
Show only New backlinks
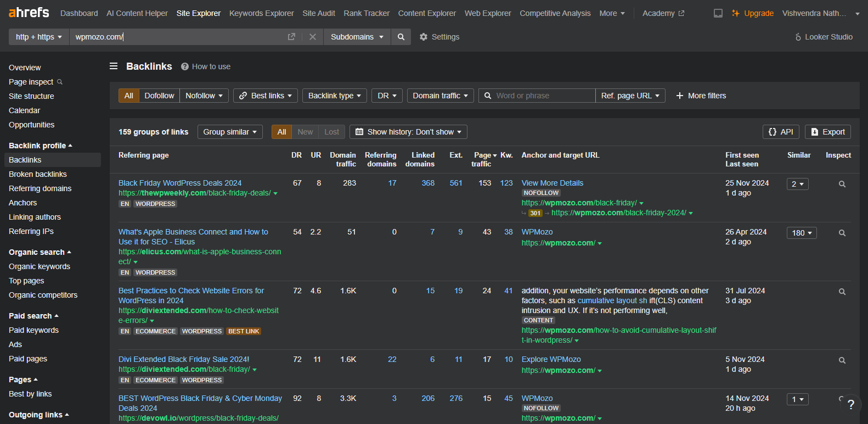coord(305,132)
